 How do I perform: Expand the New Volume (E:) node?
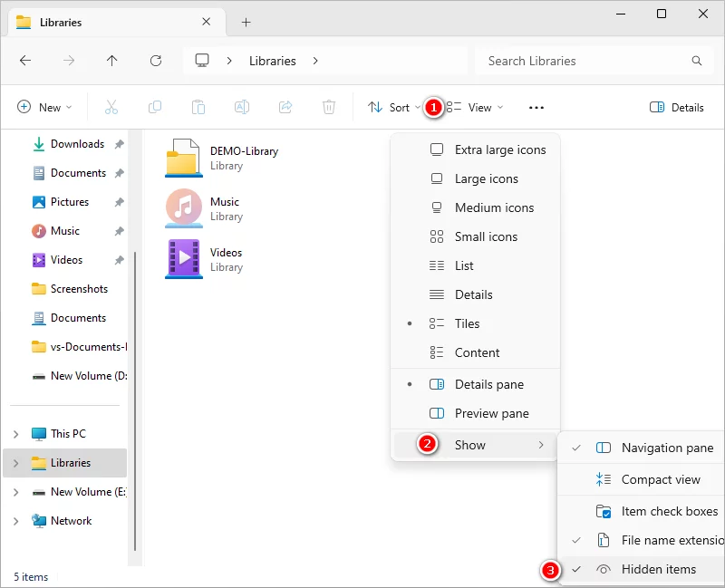tap(15, 492)
